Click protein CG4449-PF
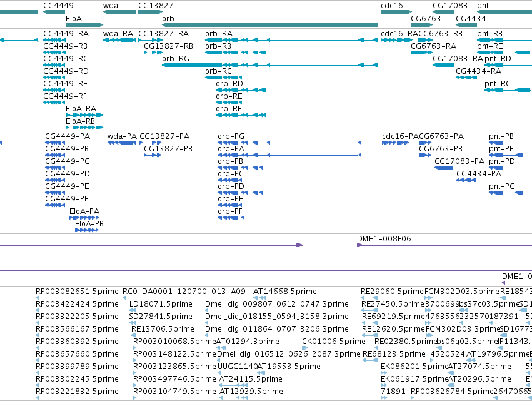 tap(66, 199)
